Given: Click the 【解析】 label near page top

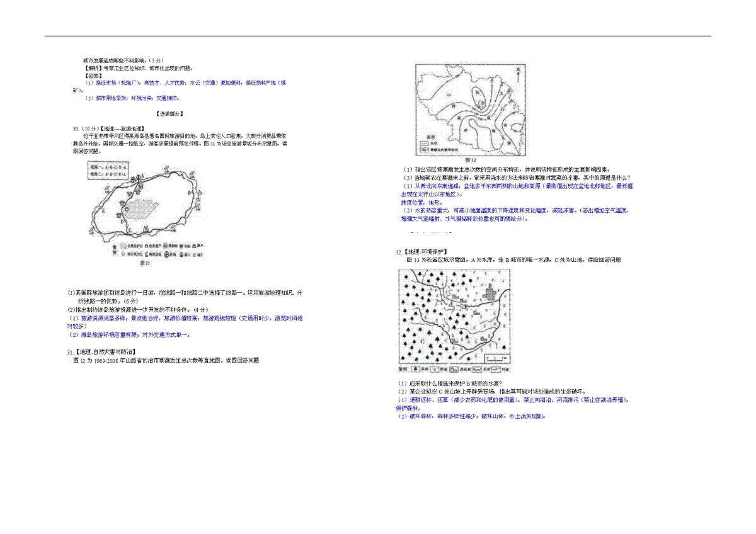Looking at the screenshot, I should (93, 67).
